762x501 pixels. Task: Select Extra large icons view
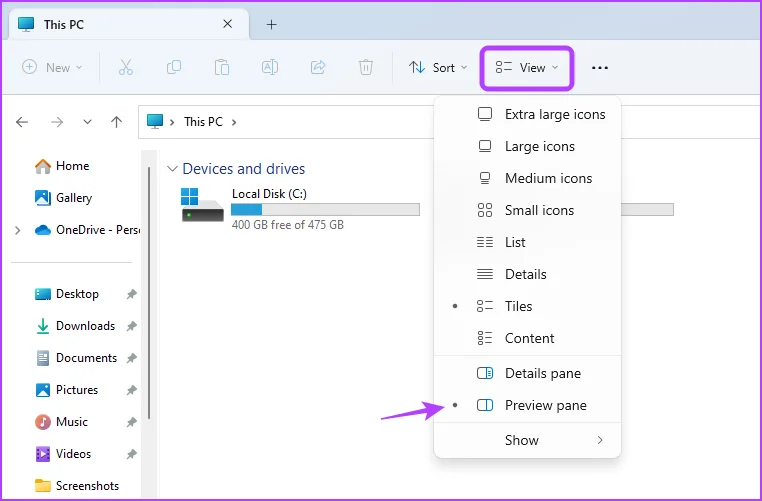527,114
